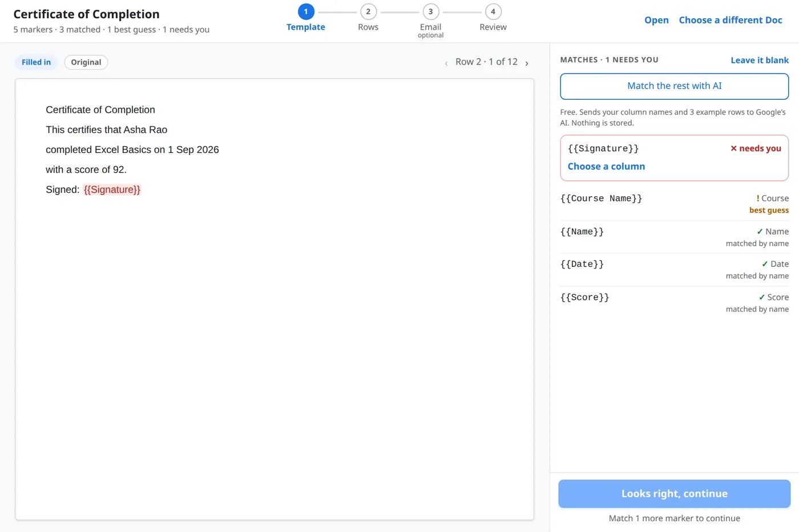Viewport: 799px width, 532px height.
Task: Choose a different Doc
Action: [731, 20]
